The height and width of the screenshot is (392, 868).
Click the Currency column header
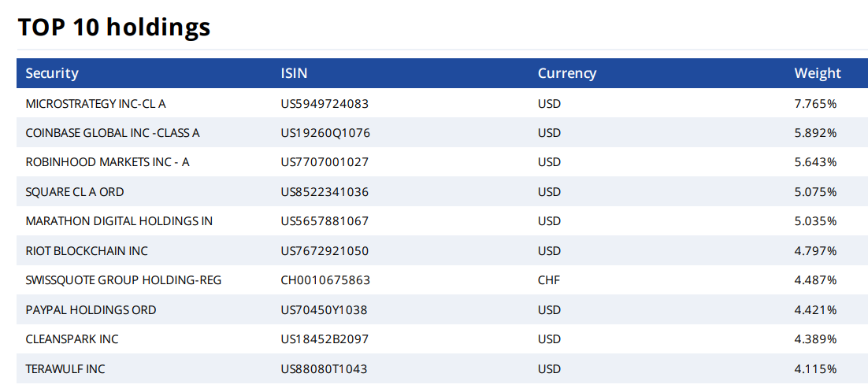[566, 73]
